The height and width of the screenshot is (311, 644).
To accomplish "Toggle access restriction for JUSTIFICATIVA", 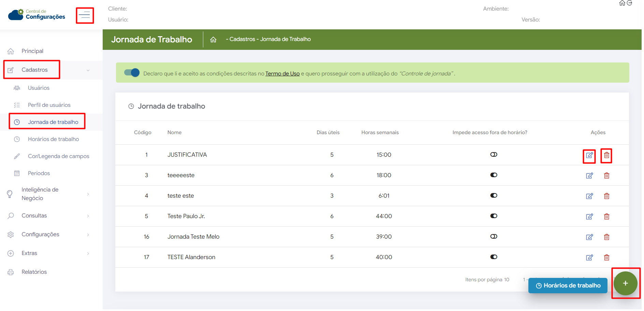I will [x=494, y=155].
